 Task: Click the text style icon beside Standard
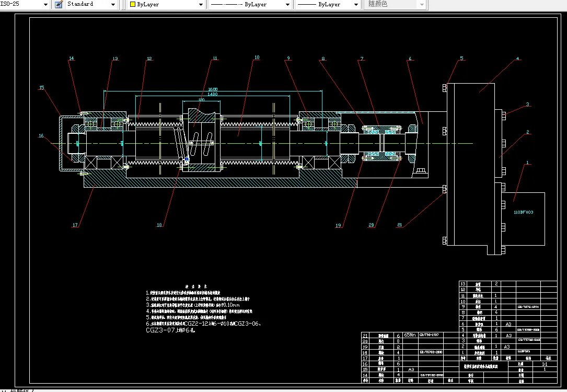[59, 4]
